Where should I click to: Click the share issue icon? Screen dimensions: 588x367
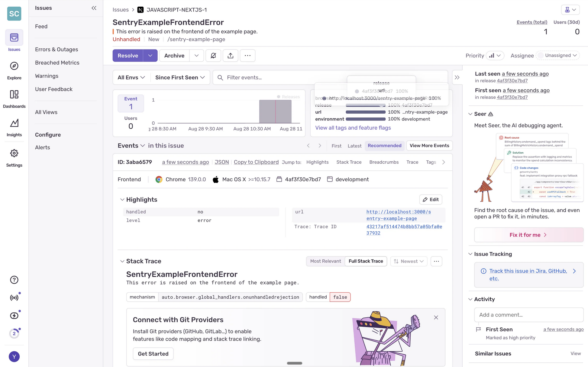231,56
